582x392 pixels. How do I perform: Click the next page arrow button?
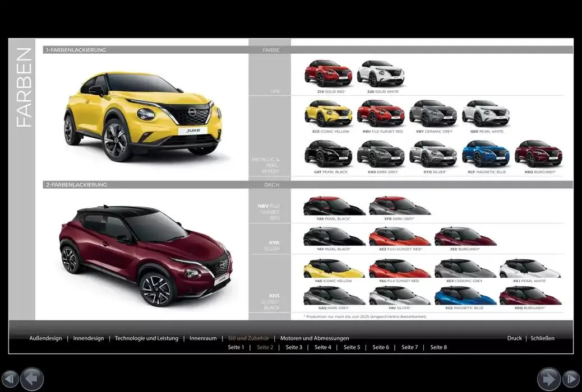pos(548,379)
